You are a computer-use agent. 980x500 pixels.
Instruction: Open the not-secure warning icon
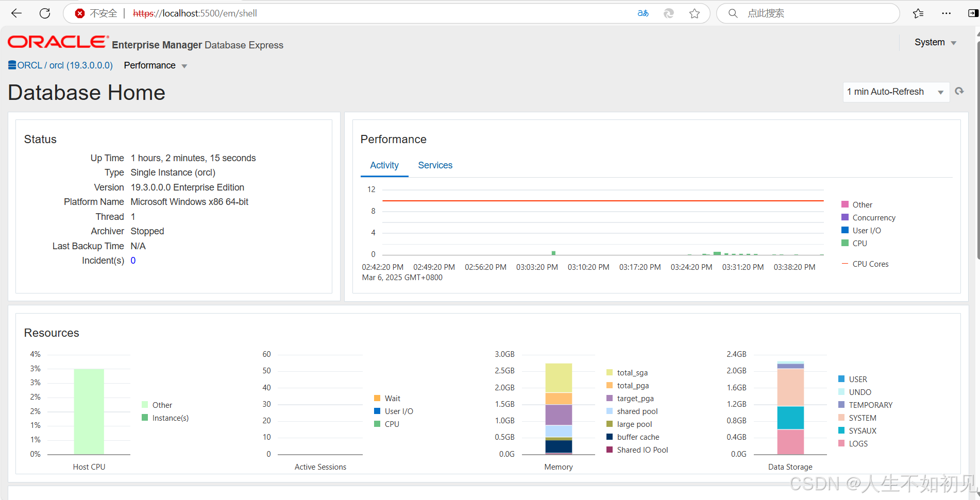(80, 13)
